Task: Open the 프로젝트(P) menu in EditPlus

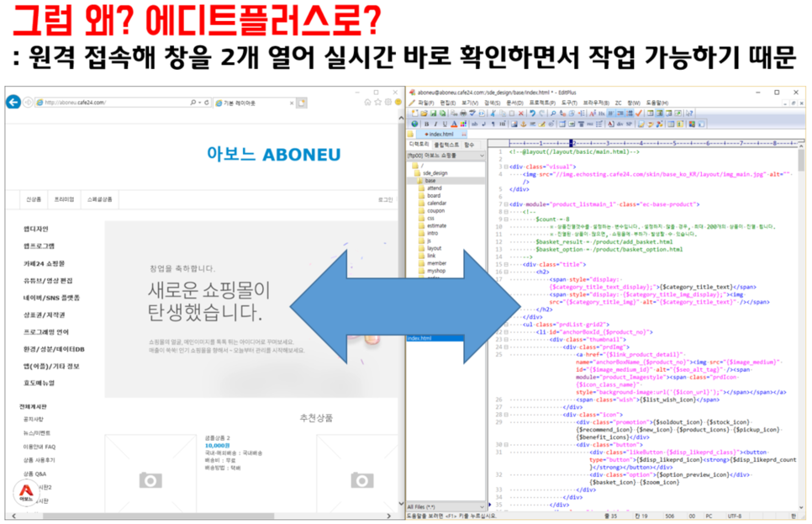Action: 542,103
